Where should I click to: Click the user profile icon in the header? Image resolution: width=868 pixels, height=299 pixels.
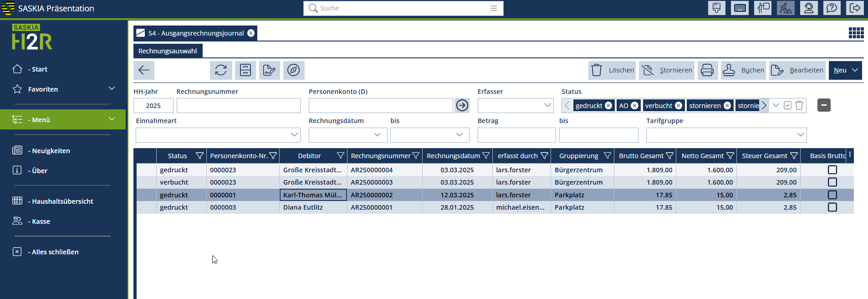(x=809, y=8)
